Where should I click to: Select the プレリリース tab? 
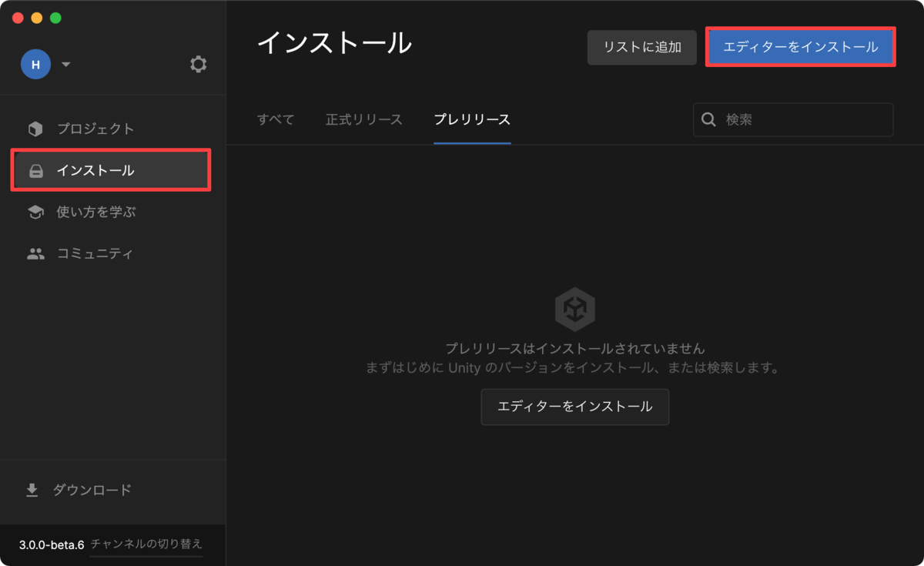tap(472, 119)
